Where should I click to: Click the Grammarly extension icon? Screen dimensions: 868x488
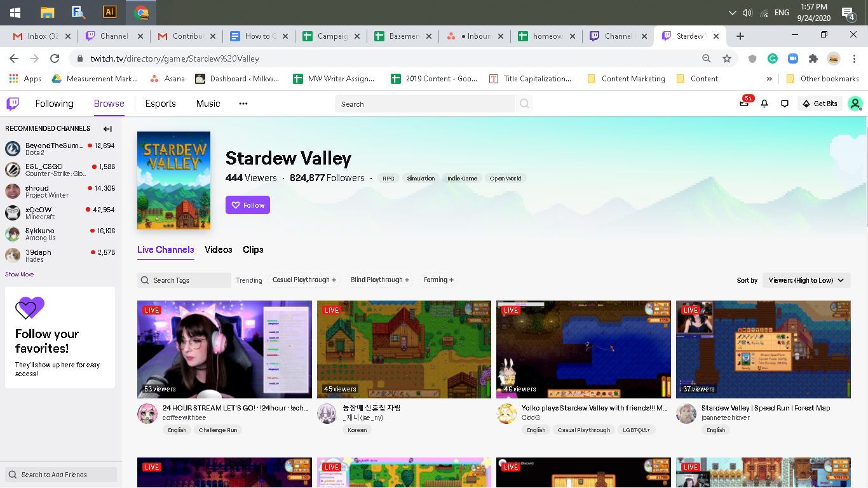point(773,58)
